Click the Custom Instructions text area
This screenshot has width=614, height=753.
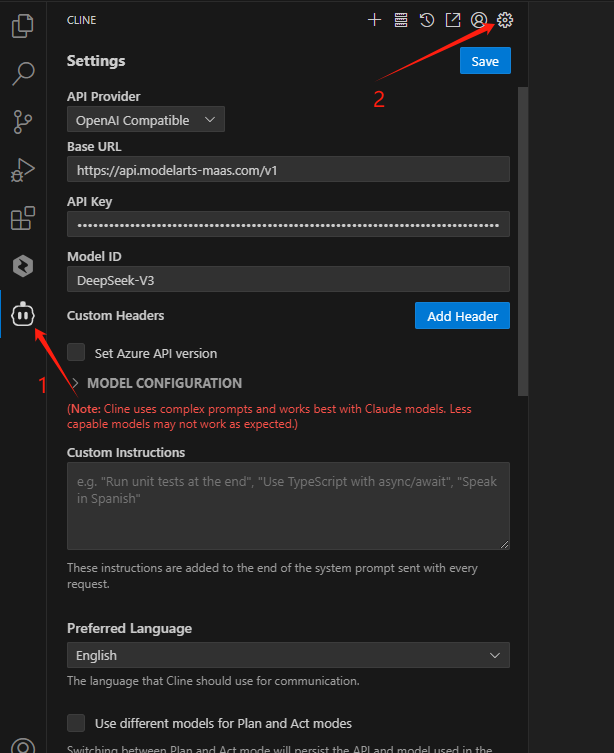tap(288, 506)
